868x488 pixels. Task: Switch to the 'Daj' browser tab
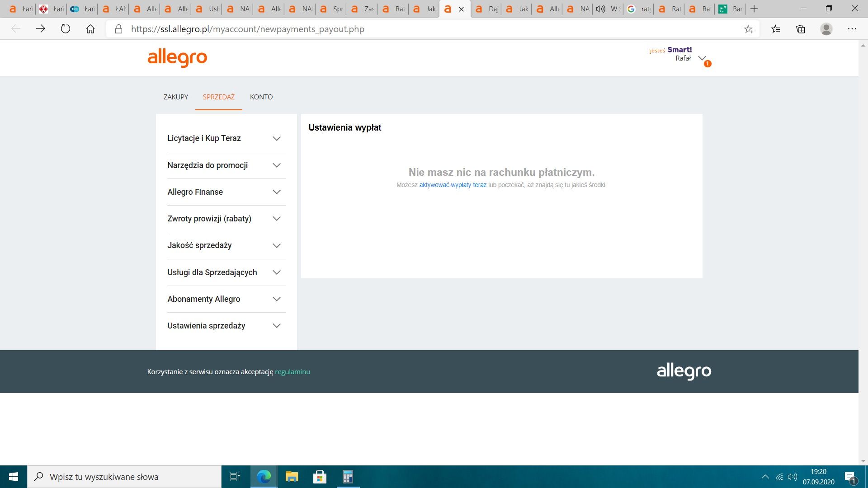(486, 9)
